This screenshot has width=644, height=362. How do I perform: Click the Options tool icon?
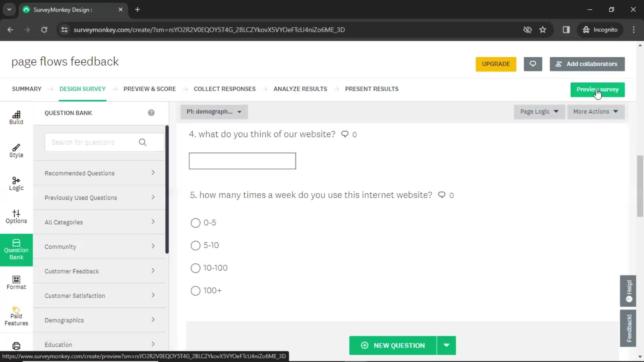(x=16, y=217)
